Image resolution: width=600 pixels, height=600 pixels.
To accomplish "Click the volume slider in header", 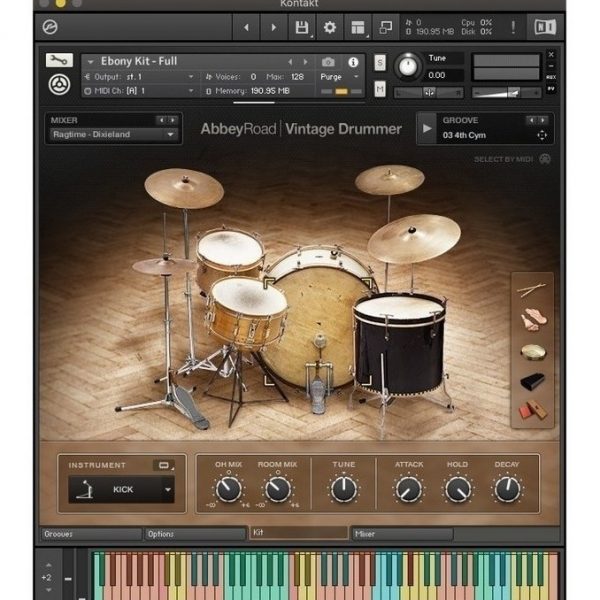I will coord(506,92).
